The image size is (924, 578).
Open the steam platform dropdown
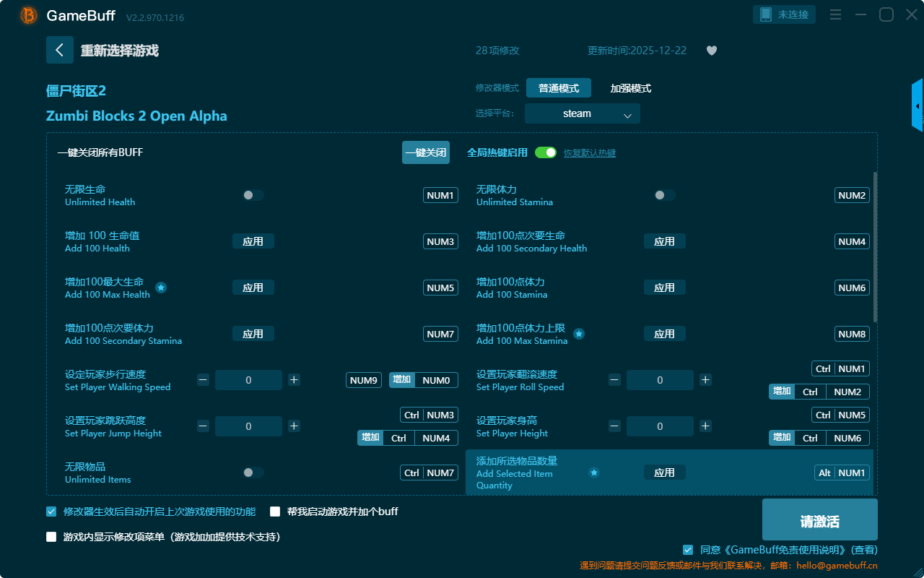[x=583, y=113]
